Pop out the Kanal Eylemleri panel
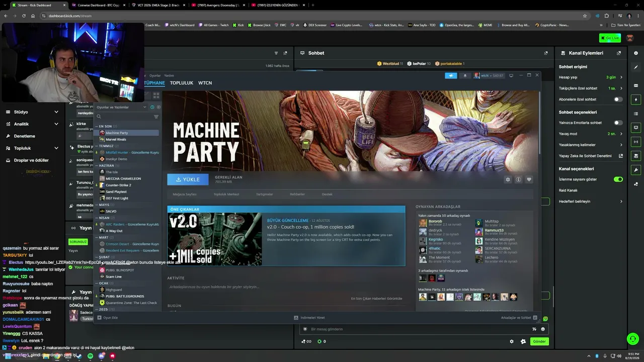Image resolution: width=644 pixels, height=362 pixels. click(619, 53)
